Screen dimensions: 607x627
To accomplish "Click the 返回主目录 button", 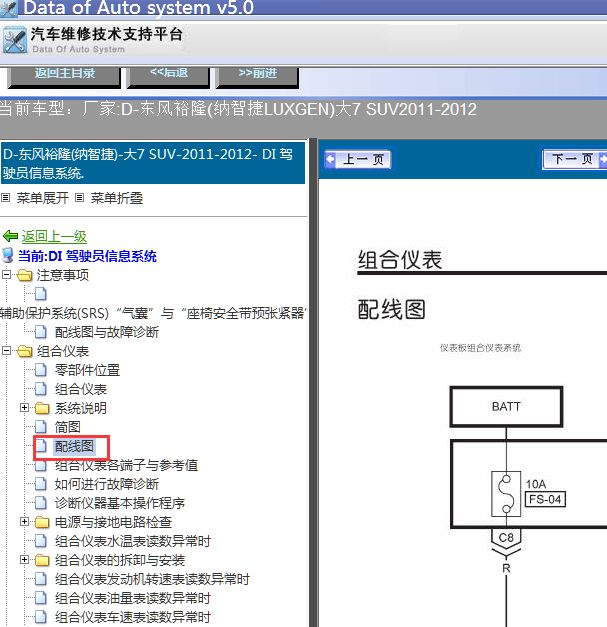I will click(x=64, y=76).
